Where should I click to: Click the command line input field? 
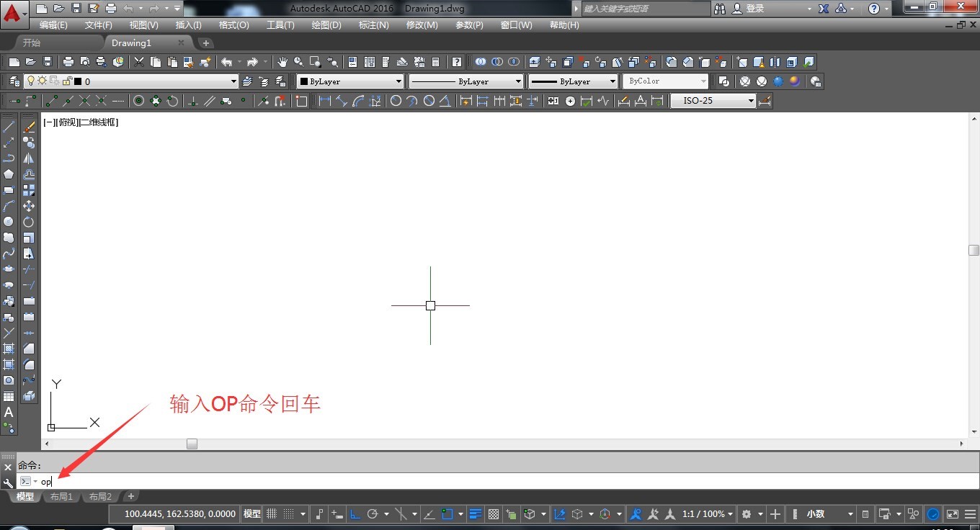pos(497,482)
